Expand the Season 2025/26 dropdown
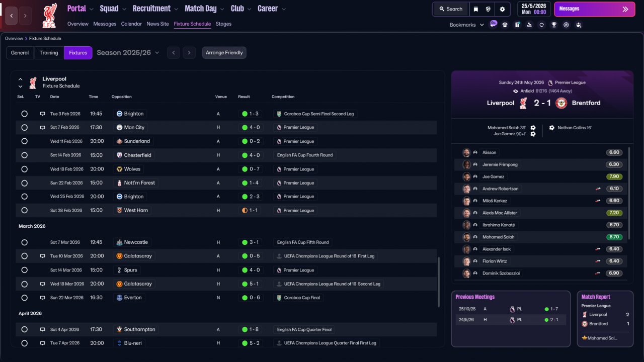The image size is (644, 362). [x=128, y=52]
